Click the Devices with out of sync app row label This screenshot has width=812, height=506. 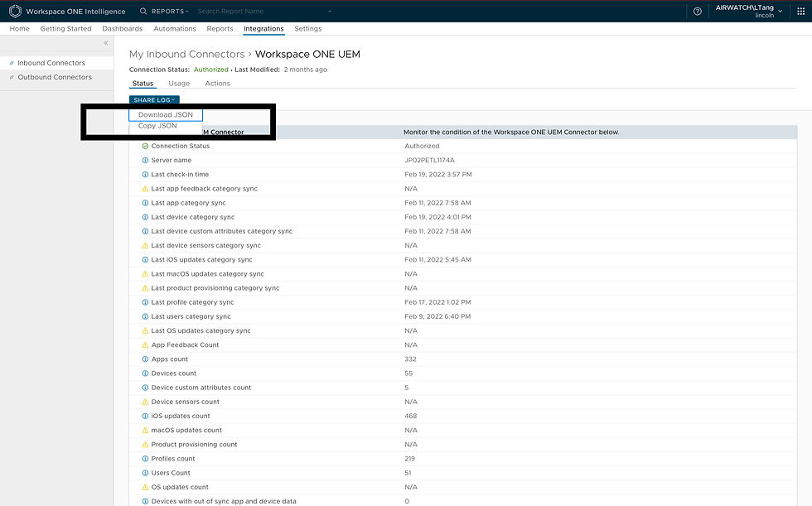point(224,501)
